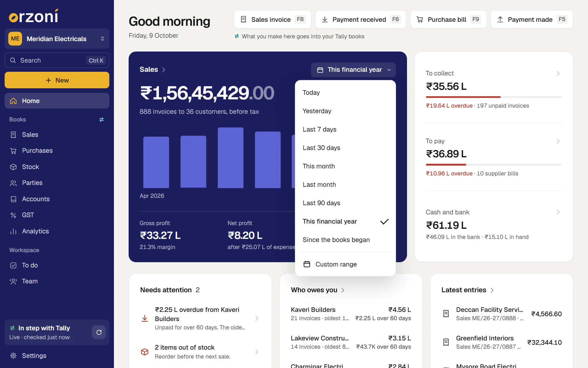Click the Sales invoice F8 button
This screenshot has width=588, height=368.
coord(273,20)
